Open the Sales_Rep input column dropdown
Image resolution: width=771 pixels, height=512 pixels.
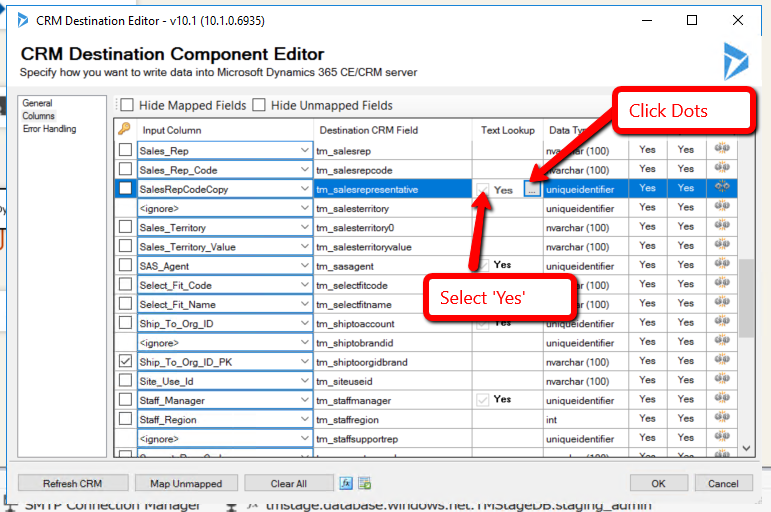pos(304,150)
